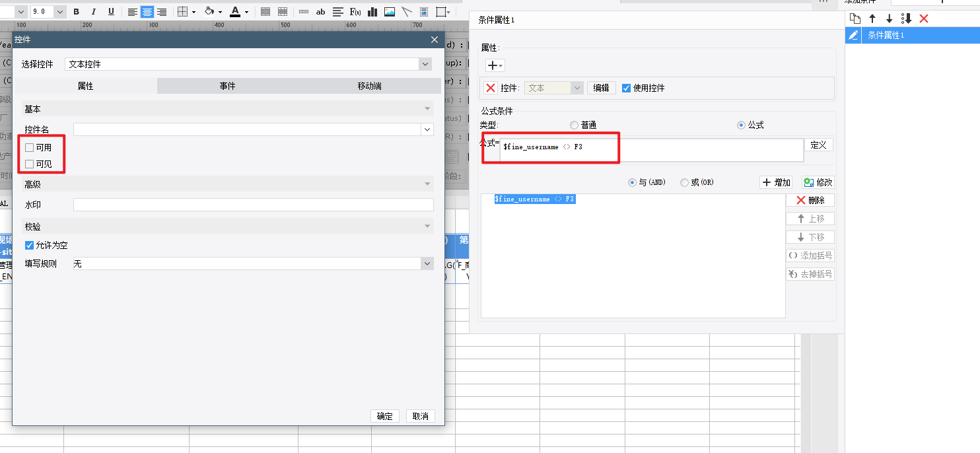The height and width of the screenshot is (453, 980).
Task: Open the font family dropdown arrow
Action: 20,12
